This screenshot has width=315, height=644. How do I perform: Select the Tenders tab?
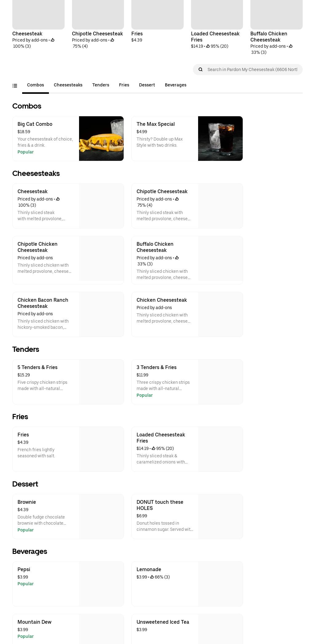[101, 85]
